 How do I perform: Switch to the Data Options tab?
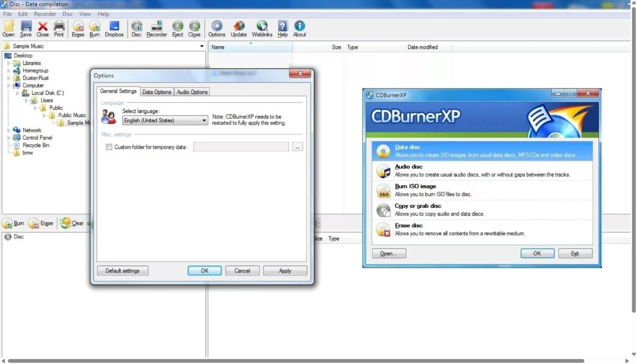pyautogui.click(x=157, y=92)
